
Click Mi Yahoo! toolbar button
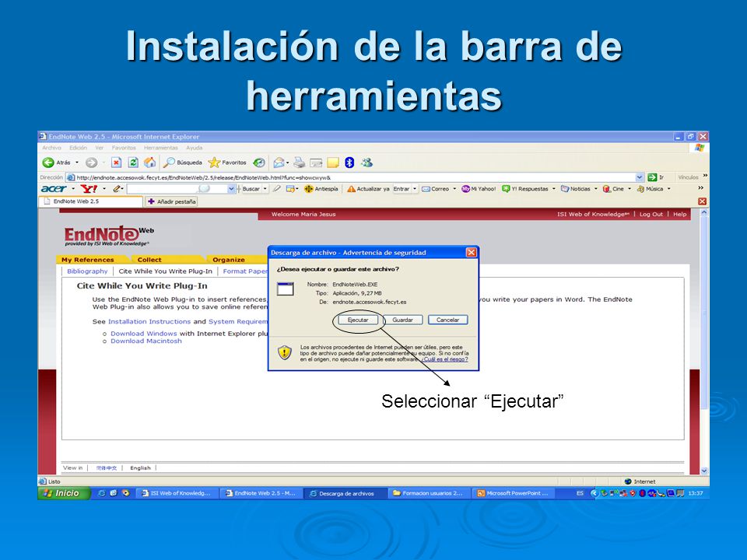pyautogui.click(x=479, y=189)
